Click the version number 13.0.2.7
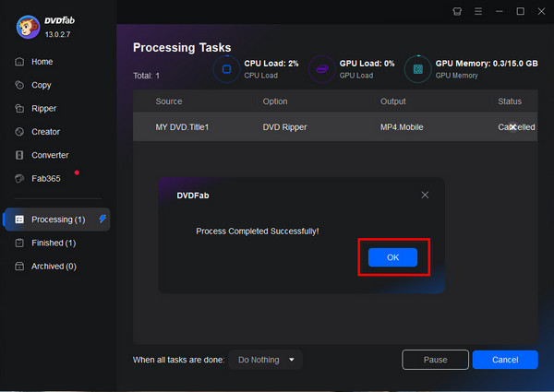 pos(57,34)
